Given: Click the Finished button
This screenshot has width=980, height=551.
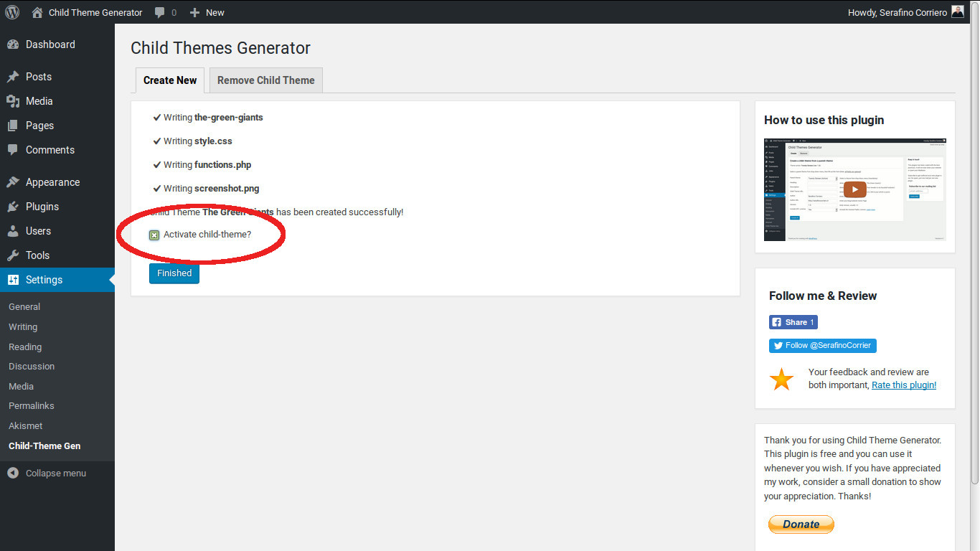Looking at the screenshot, I should (174, 273).
